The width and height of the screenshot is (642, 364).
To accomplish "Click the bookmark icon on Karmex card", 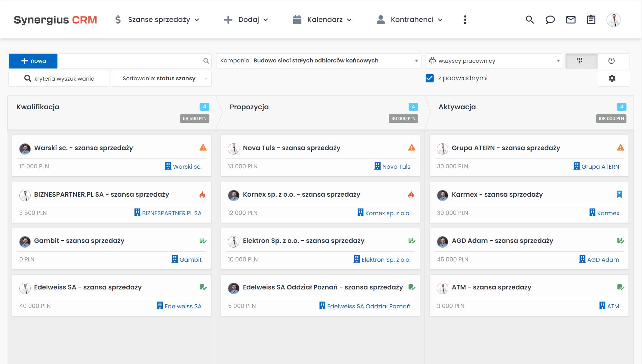I will [x=619, y=194].
